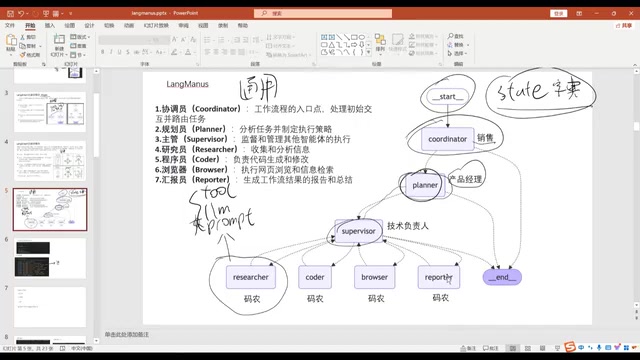Click the Copy icon in clipboard group
Screen dimensions: 640x360
pyautogui.click(x=23, y=46)
